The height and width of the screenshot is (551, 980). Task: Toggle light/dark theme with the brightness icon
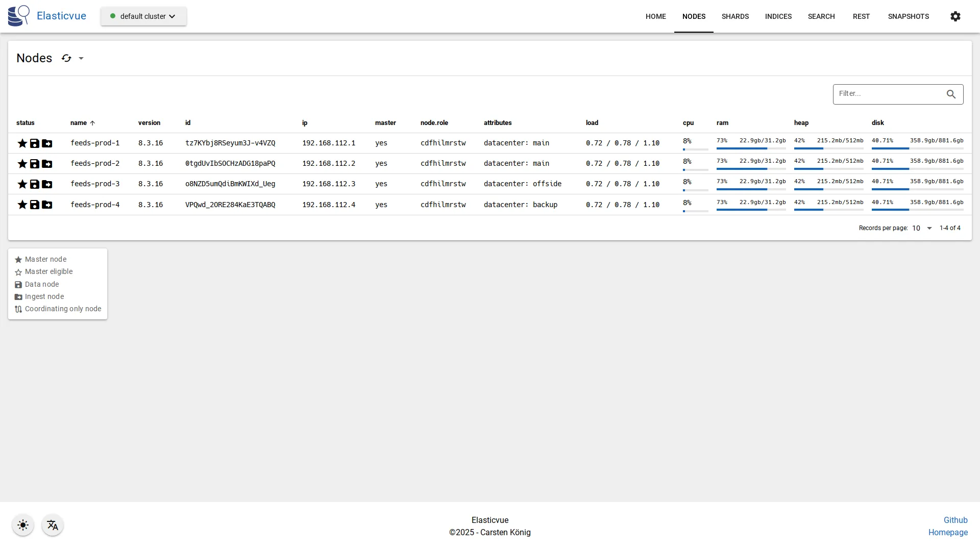pyautogui.click(x=22, y=525)
